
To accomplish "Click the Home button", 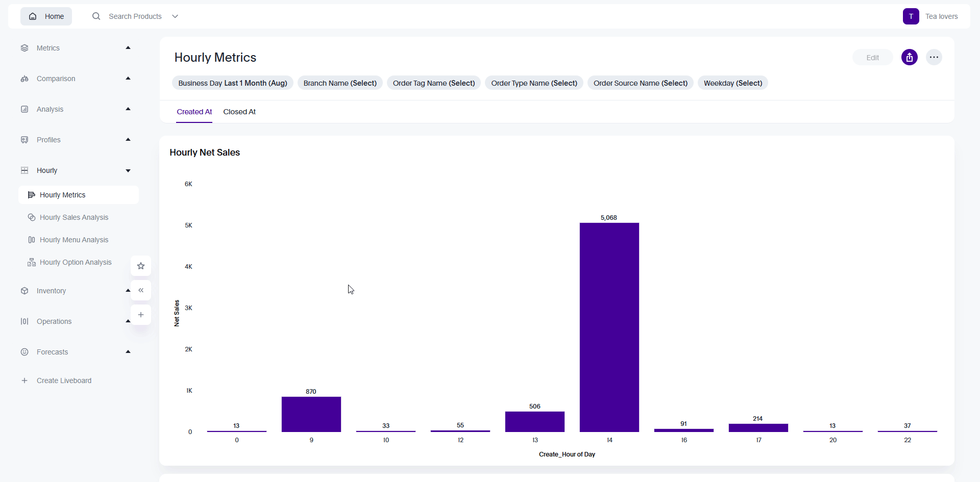I will click(46, 16).
